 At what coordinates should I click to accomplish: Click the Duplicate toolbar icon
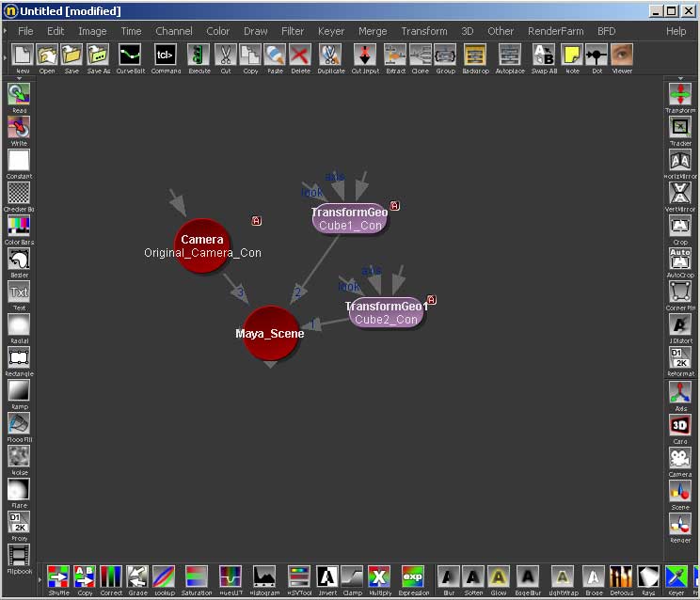coord(331,55)
